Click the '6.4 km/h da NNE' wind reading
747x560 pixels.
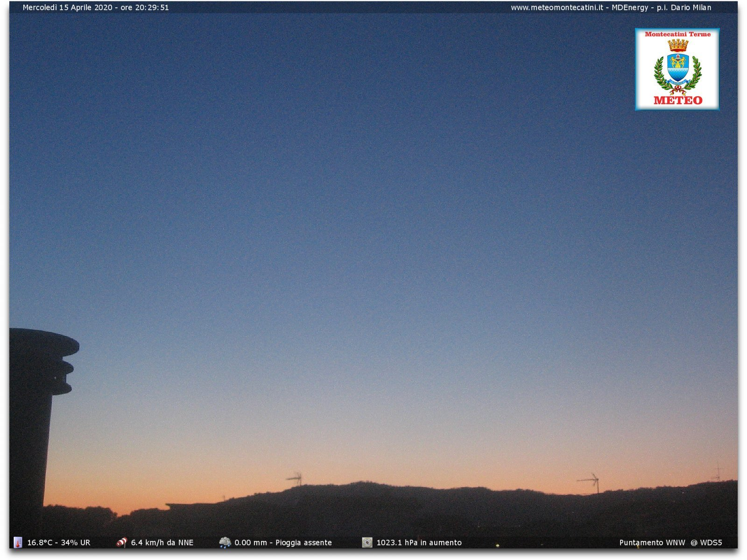pyautogui.click(x=162, y=543)
